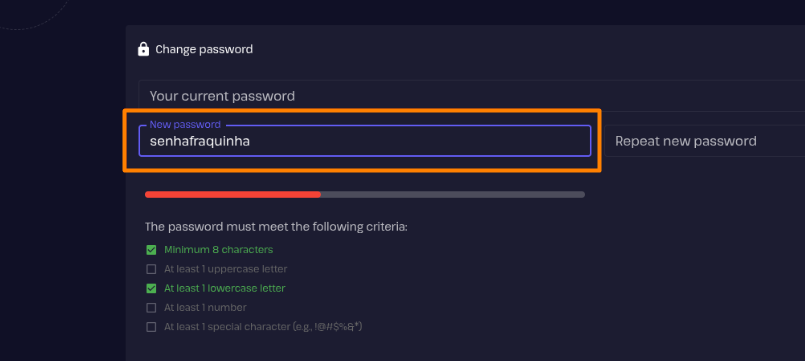The height and width of the screenshot is (361, 805).
Task: Click the red part of the strength bar
Action: pos(233,195)
